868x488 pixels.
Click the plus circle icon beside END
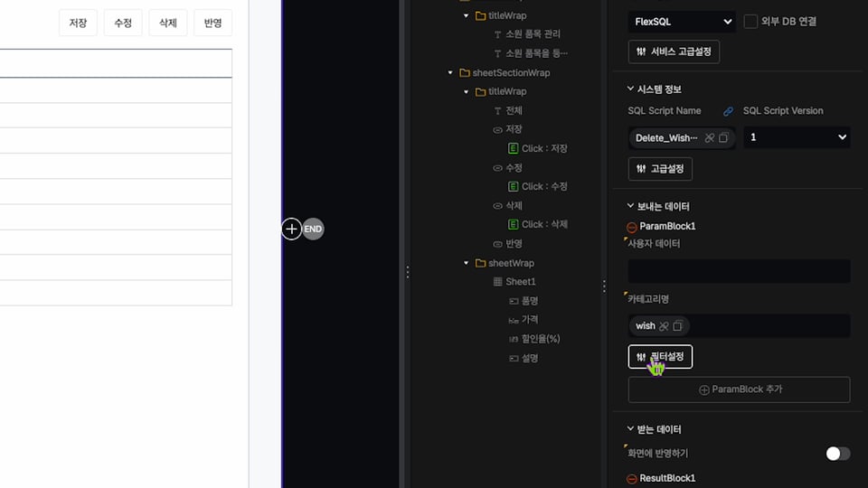coord(291,229)
